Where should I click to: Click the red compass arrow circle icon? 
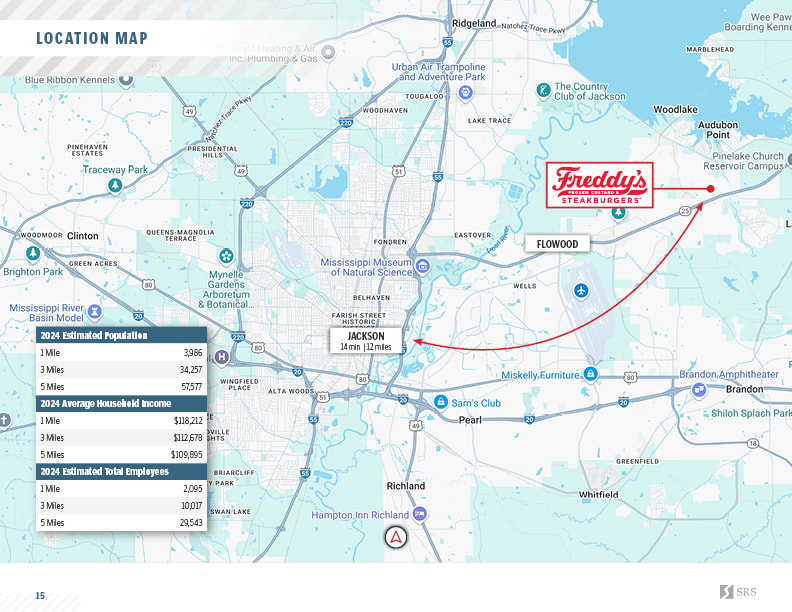(x=395, y=537)
